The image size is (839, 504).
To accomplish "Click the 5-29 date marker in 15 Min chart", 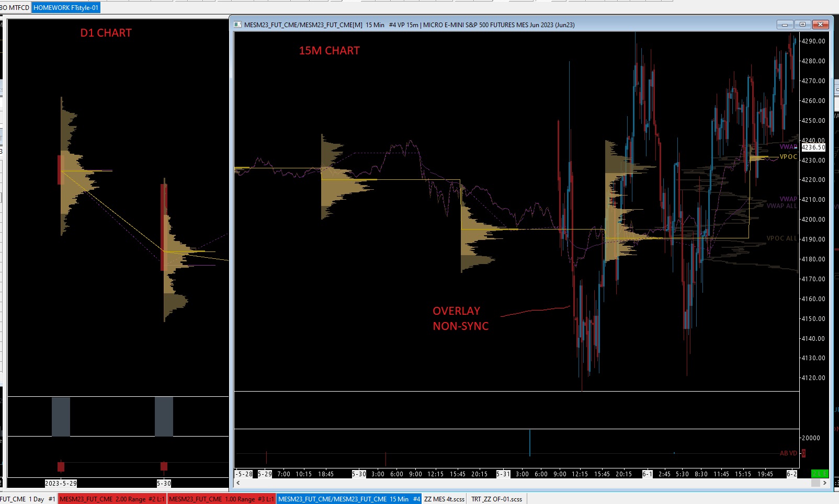I will 265,474.
